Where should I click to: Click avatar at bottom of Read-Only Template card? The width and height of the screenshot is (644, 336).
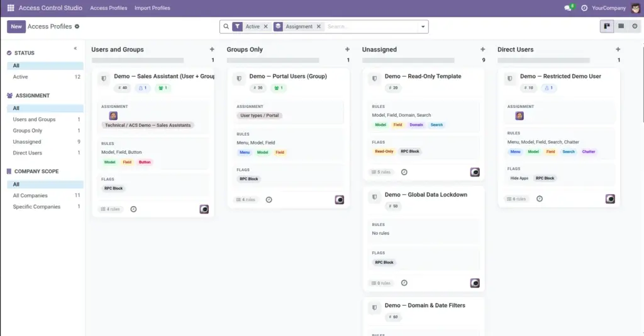point(475,172)
